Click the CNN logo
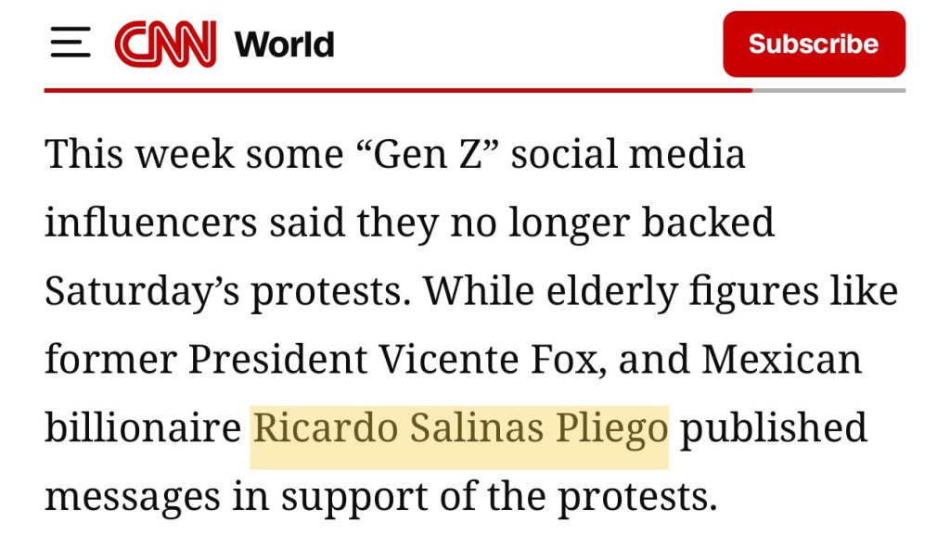 (x=165, y=44)
